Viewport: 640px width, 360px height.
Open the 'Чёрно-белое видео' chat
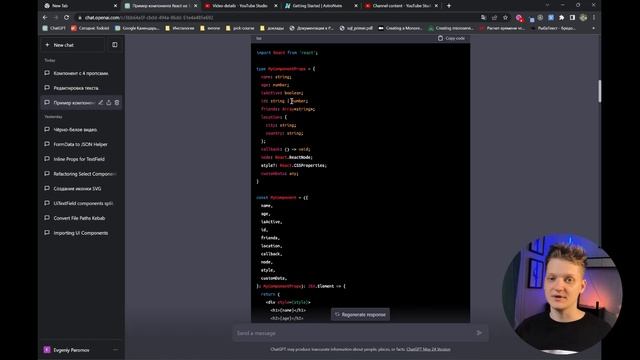coord(81,130)
